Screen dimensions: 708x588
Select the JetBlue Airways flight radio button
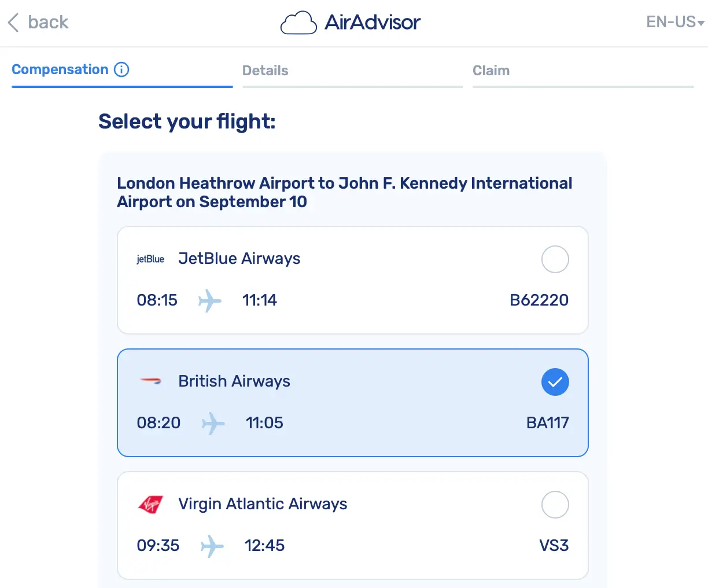coord(555,259)
